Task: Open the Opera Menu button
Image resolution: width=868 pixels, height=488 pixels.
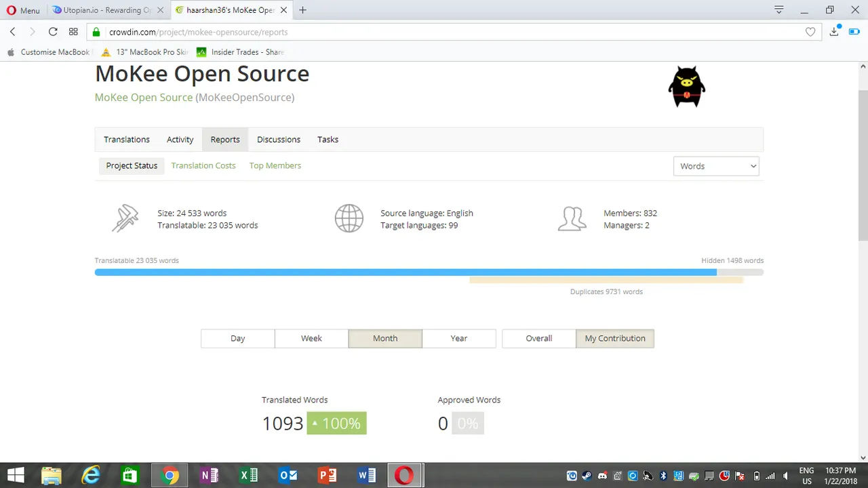Action: pos(24,10)
